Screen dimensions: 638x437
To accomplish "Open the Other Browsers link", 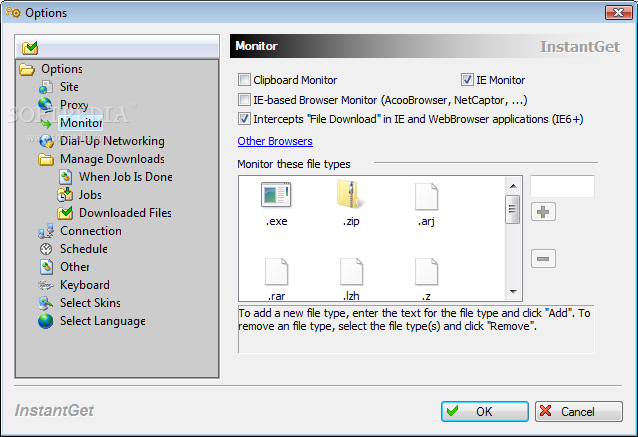I will [x=275, y=141].
